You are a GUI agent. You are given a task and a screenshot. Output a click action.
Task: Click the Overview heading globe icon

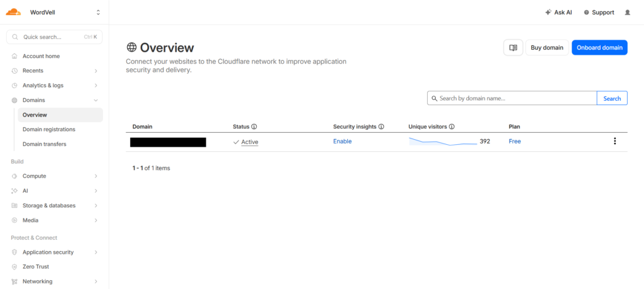131,47
